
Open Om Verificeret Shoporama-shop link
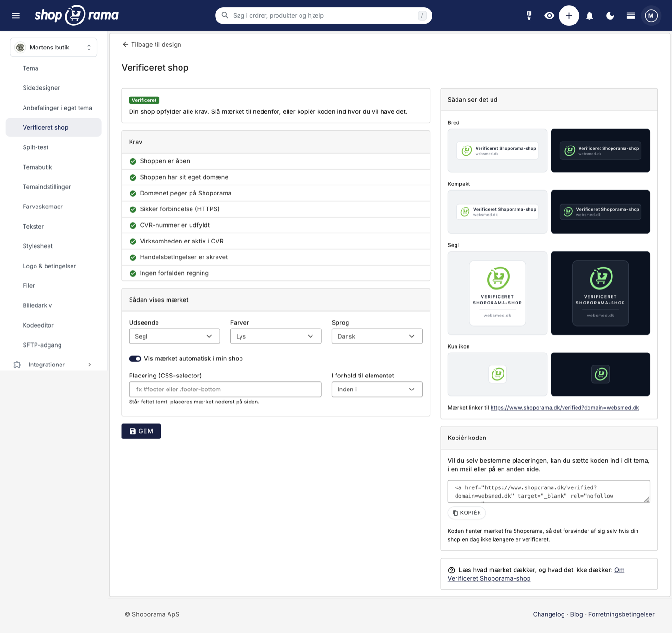[536, 574]
